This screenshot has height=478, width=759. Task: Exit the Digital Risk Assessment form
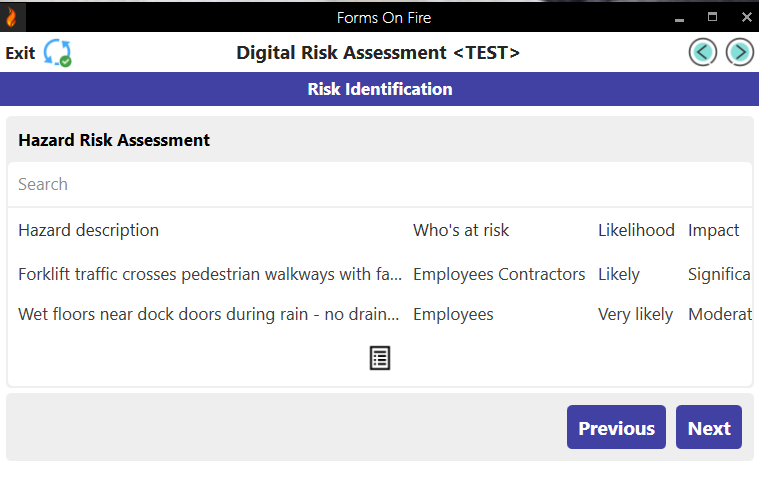[x=20, y=53]
